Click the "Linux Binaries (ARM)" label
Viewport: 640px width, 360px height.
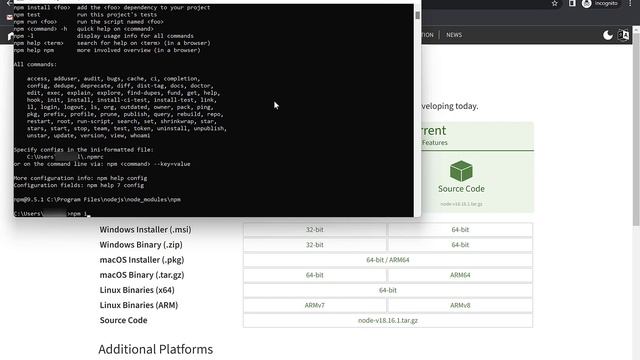tap(139, 305)
